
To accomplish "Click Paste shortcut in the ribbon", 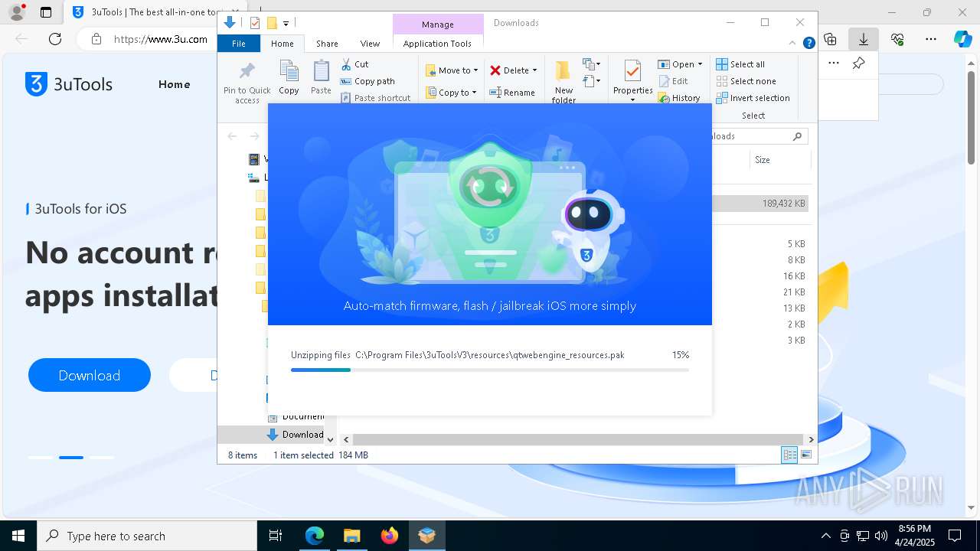I will click(x=375, y=98).
